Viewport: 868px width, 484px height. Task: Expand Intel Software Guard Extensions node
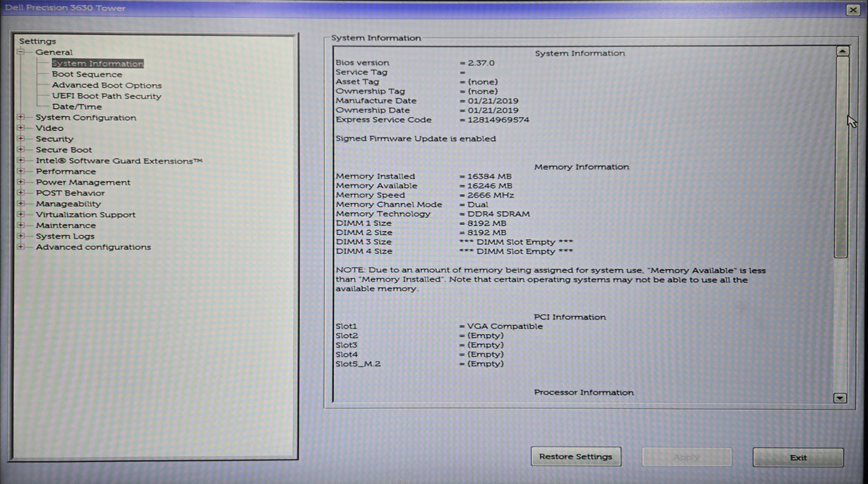(21, 160)
